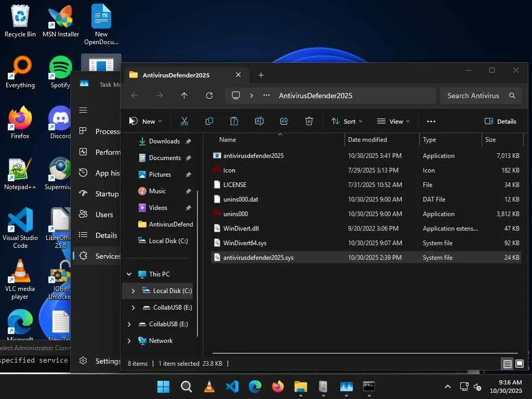Open a new File Explorer tab
This screenshot has height=399, width=532.
[261, 75]
